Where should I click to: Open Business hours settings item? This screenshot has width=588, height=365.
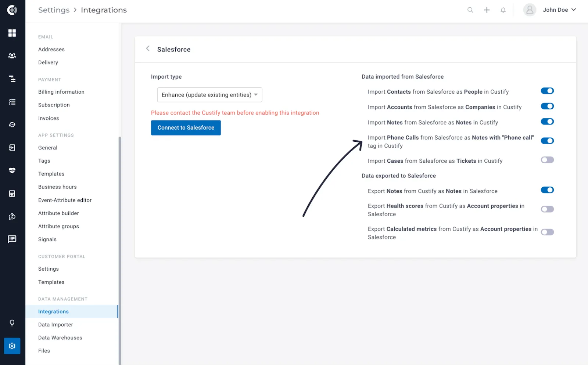tap(57, 187)
